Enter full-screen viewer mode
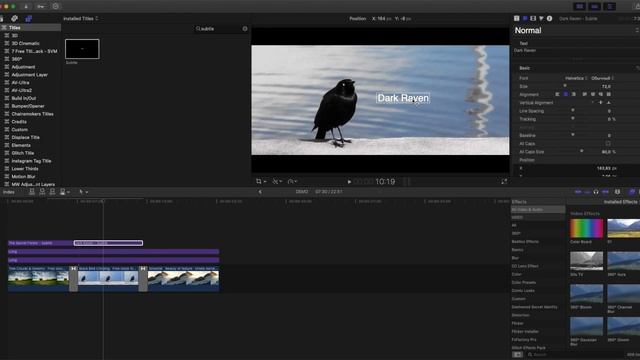 pos(504,182)
